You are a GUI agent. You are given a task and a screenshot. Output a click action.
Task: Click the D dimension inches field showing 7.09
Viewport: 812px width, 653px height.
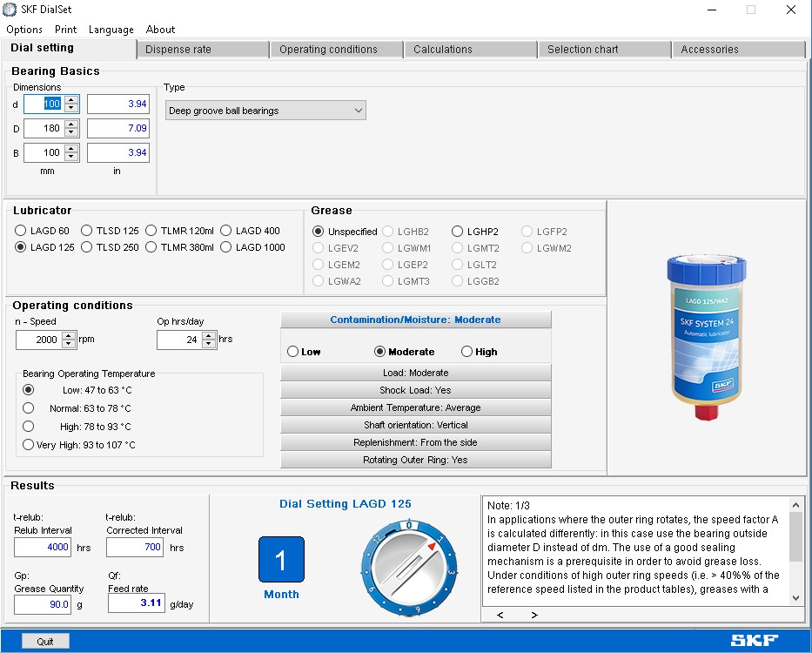coord(118,128)
